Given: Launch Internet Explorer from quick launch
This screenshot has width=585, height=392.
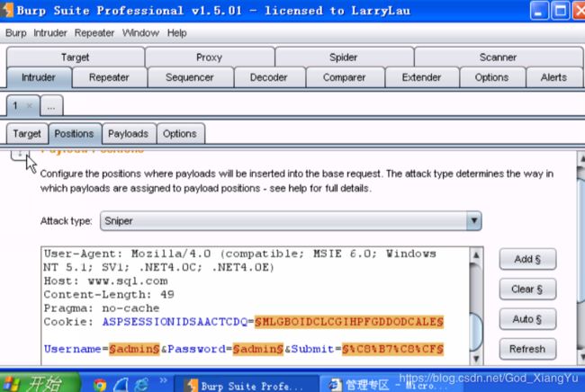Looking at the screenshot, I should [x=142, y=384].
